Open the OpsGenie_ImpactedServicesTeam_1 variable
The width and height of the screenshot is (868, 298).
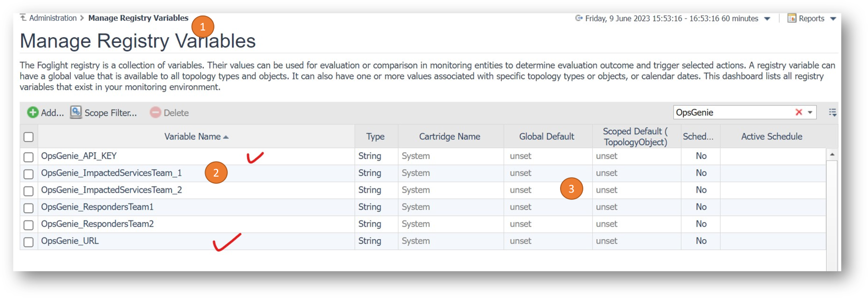click(111, 173)
